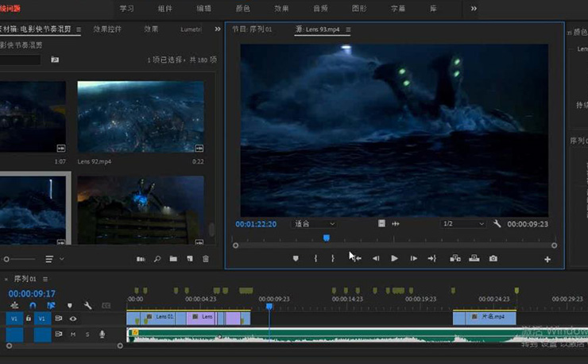Click the sort icons list button

49,259
